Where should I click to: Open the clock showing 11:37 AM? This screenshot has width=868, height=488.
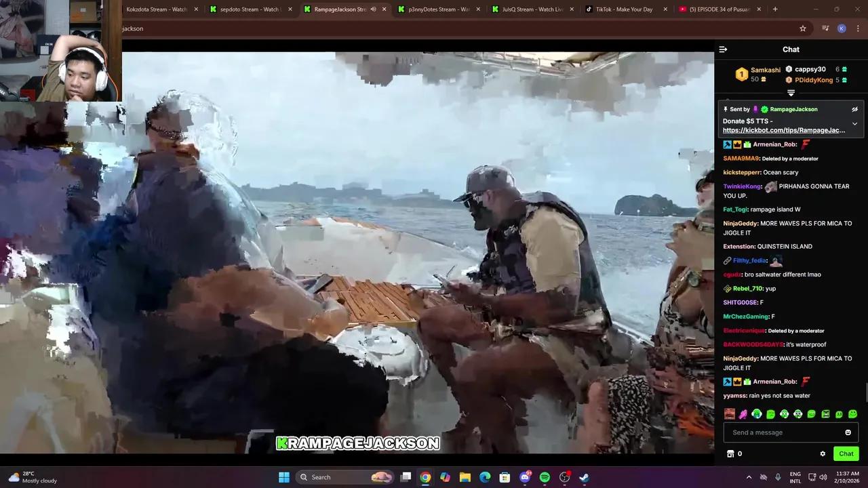(x=848, y=477)
